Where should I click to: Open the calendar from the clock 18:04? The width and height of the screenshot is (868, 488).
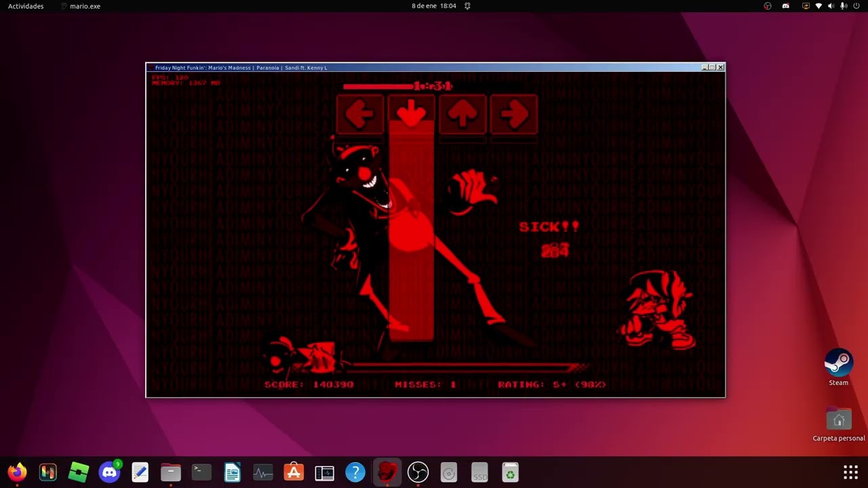coord(434,6)
